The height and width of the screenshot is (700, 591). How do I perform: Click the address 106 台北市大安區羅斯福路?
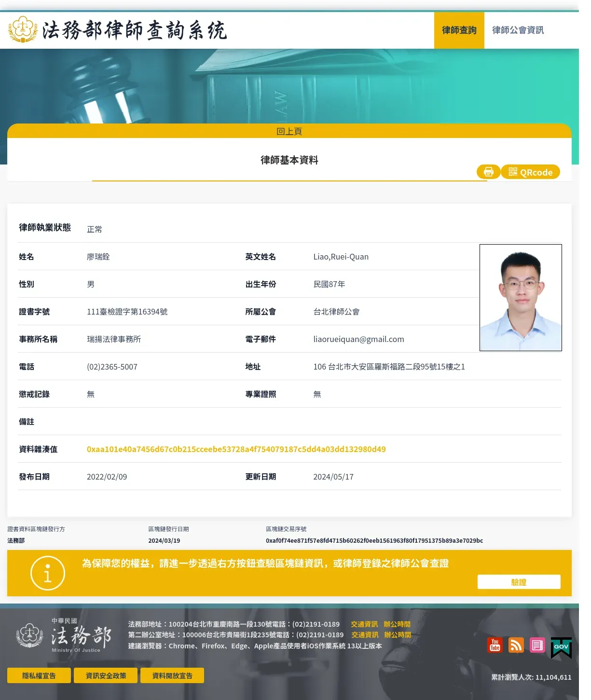[x=389, y=367]
